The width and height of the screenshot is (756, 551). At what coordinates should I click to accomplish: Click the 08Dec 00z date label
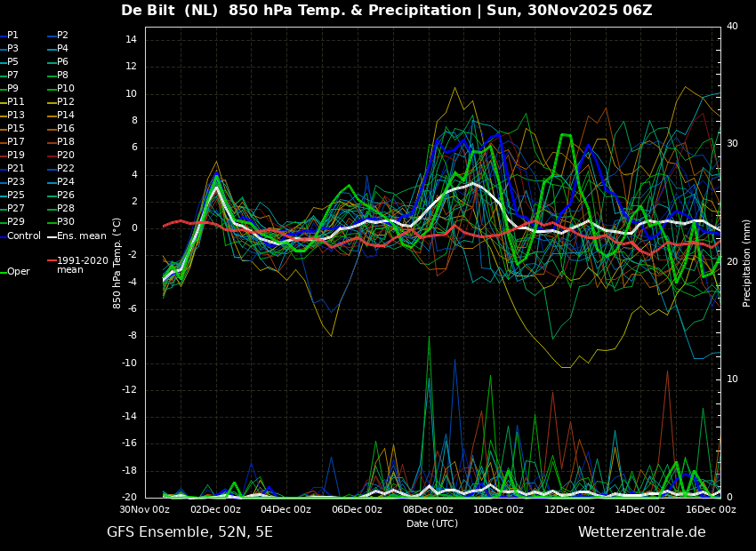click(428, 509)
